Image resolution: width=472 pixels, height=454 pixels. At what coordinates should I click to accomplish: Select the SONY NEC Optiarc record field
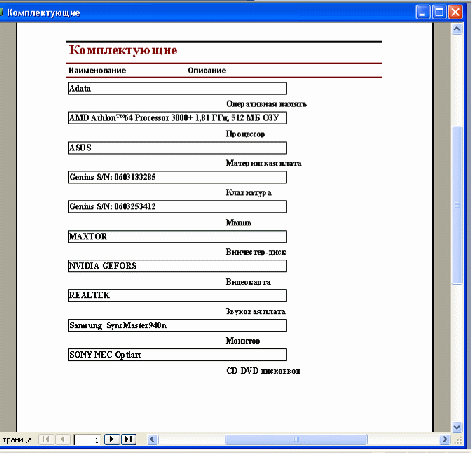(x=177, y=355)
